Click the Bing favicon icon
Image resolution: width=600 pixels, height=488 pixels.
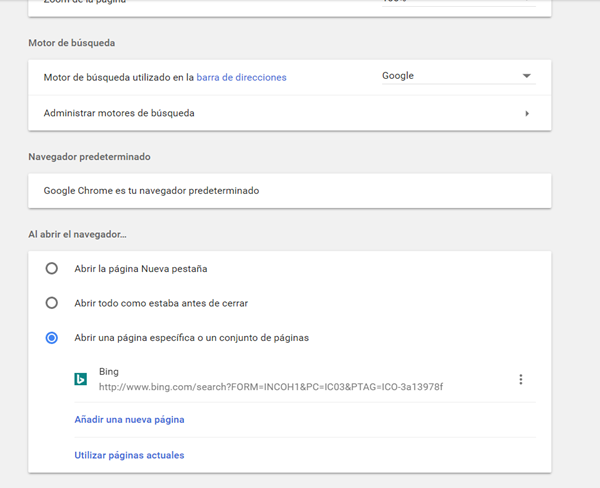tap(81, 379)
